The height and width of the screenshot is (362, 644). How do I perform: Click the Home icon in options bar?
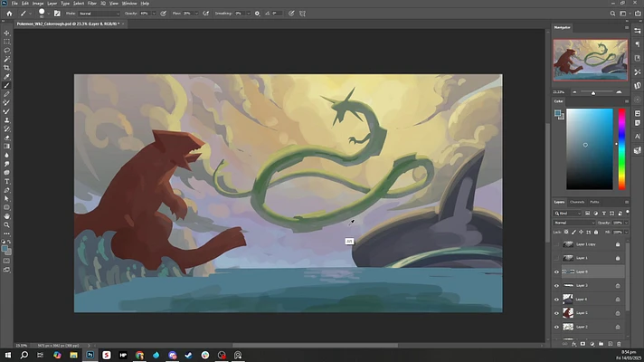coord(9,14)
